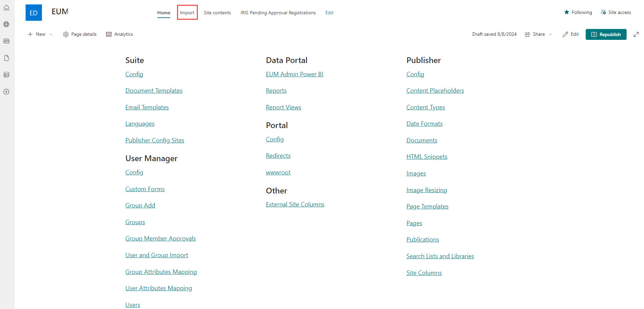644x309 pixels.
Task: Open Config link under Publisher
Action: tap(415, 74)
